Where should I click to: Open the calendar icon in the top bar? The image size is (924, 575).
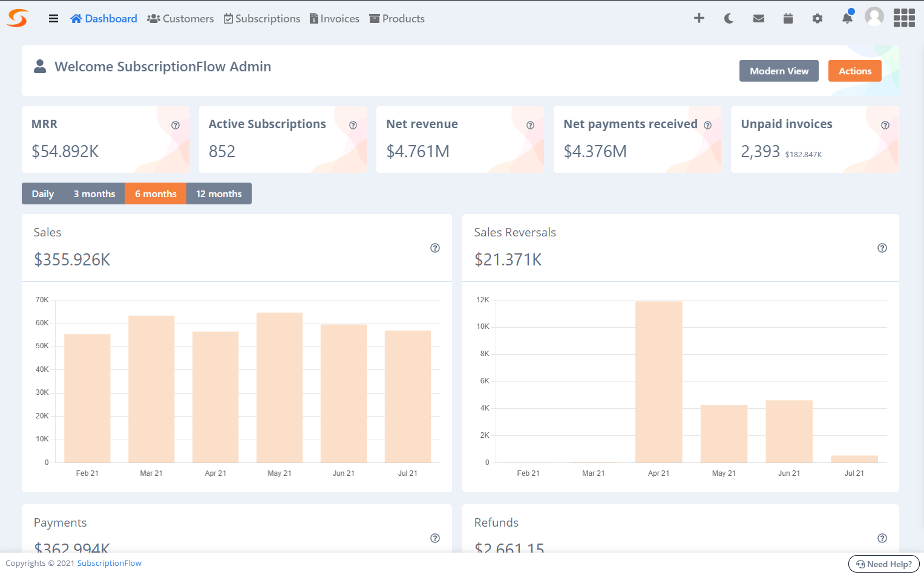(x=788, y=18)
